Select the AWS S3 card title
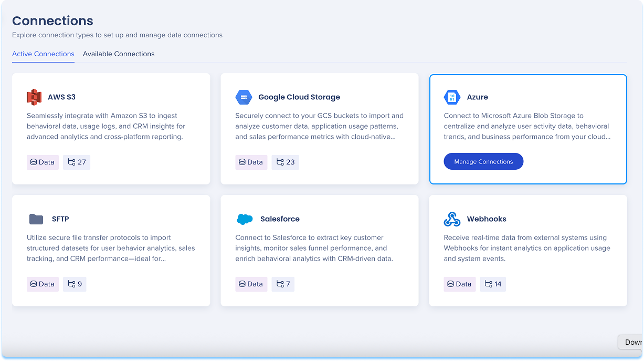The height and width of the screenshot is (361, 644). (x=62, y=97)
